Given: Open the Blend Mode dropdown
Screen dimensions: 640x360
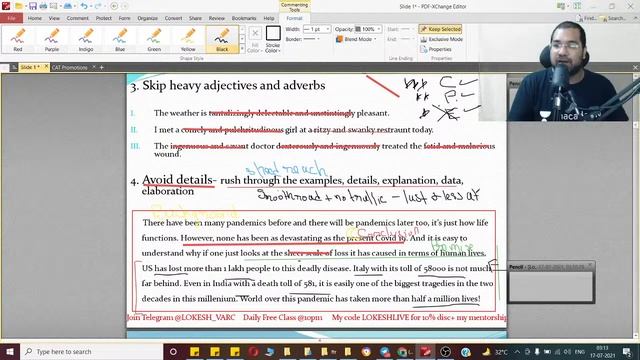Looking at the screenshot, I should pos(356,39).
